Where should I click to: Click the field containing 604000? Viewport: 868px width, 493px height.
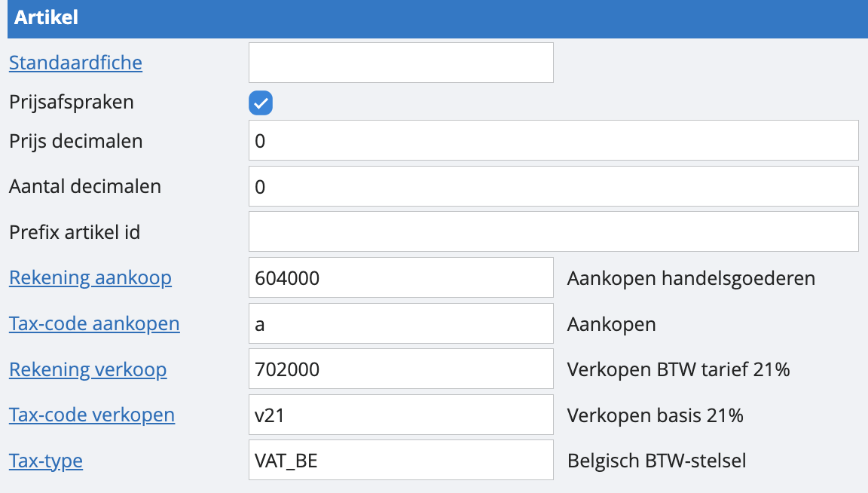click(x=401, y=278)
